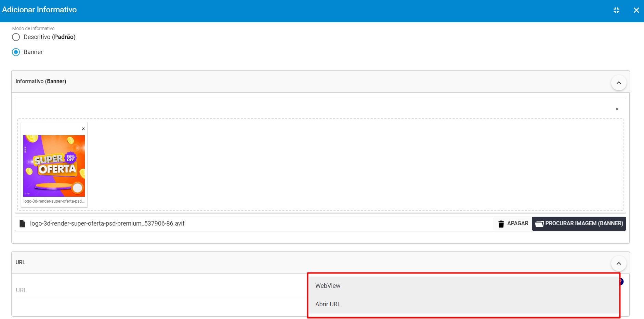This screenshot has width=644, height=319.
Task: Click the thumbnail caption logo-3d-render-super-oferta-psd
Action: point(54,201)
